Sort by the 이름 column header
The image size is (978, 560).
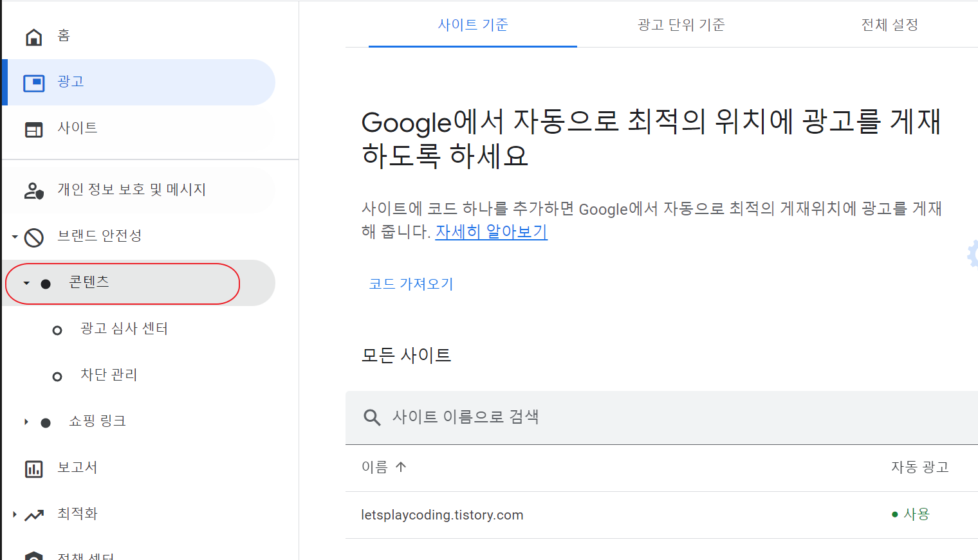(374, 467)
